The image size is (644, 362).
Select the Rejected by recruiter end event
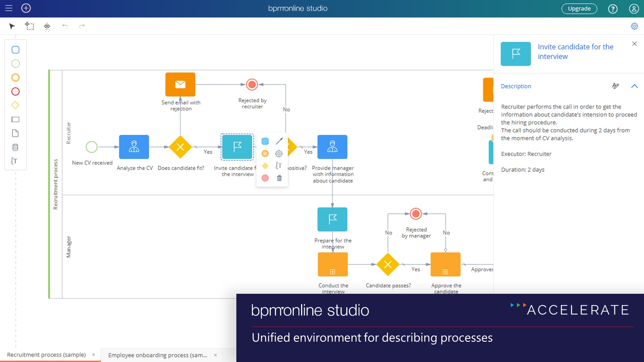tap(252, 85)
